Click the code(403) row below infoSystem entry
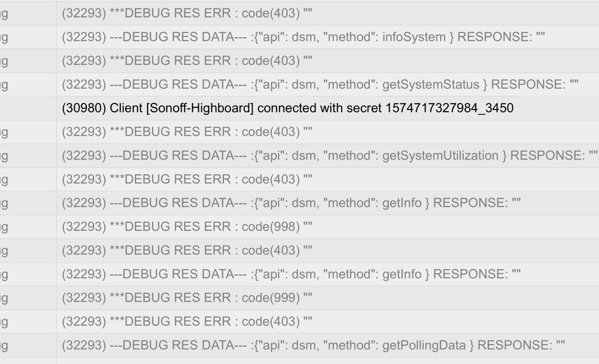599x364 pixels. (x=328, y=61)
